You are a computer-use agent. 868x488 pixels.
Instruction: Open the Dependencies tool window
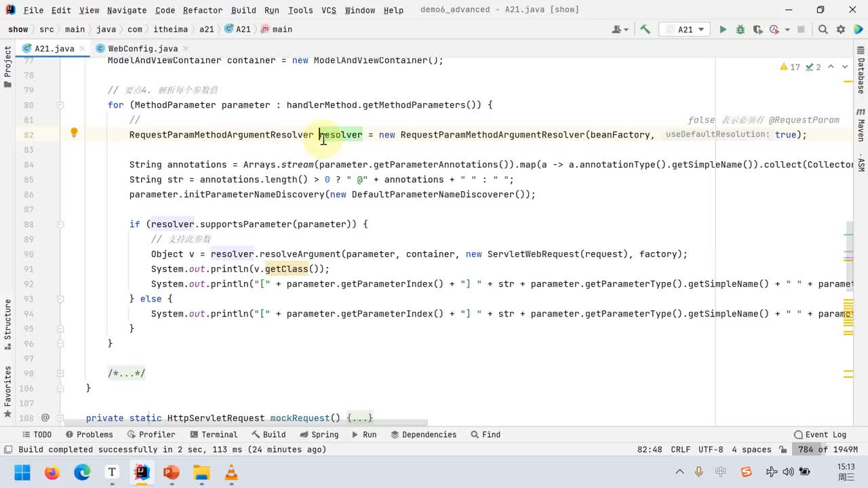(422, 434)
